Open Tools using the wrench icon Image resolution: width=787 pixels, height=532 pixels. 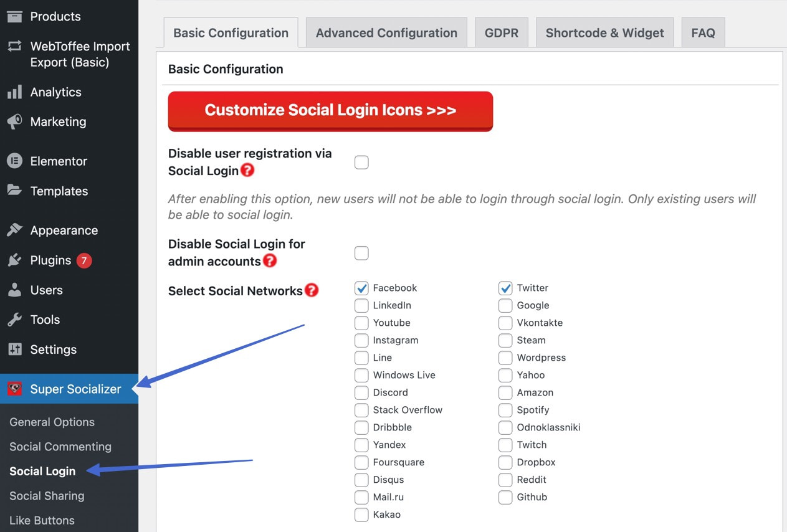click(x=14, y=320)
